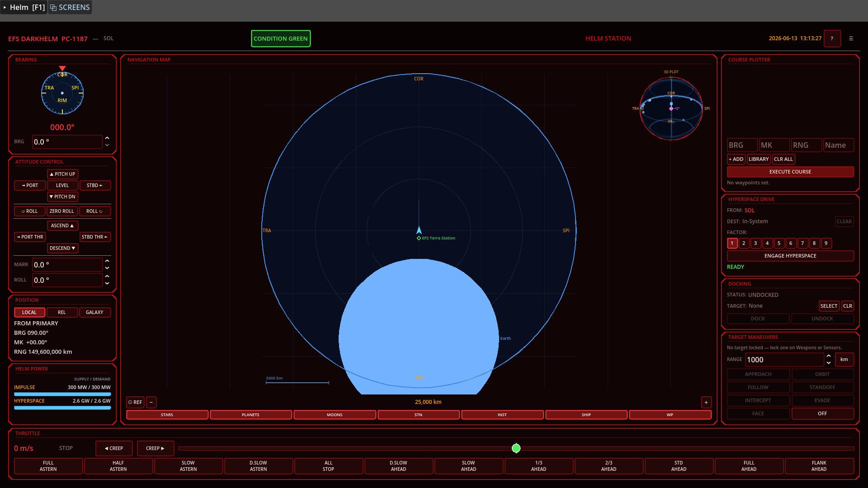The height and width of the screenshot is (488, 868).
Task: Roll counter-clockwise with left ROLL button
Action: point(30,211)
